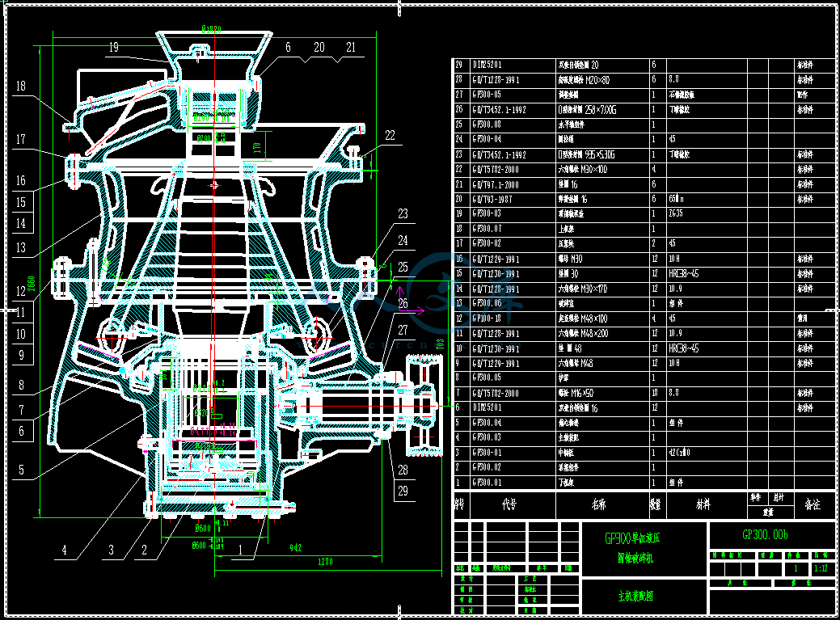Click material 42CrMo in row 3
Image resolution: width=840 pixels, height=620 pixels.
[x=679, y=453]
